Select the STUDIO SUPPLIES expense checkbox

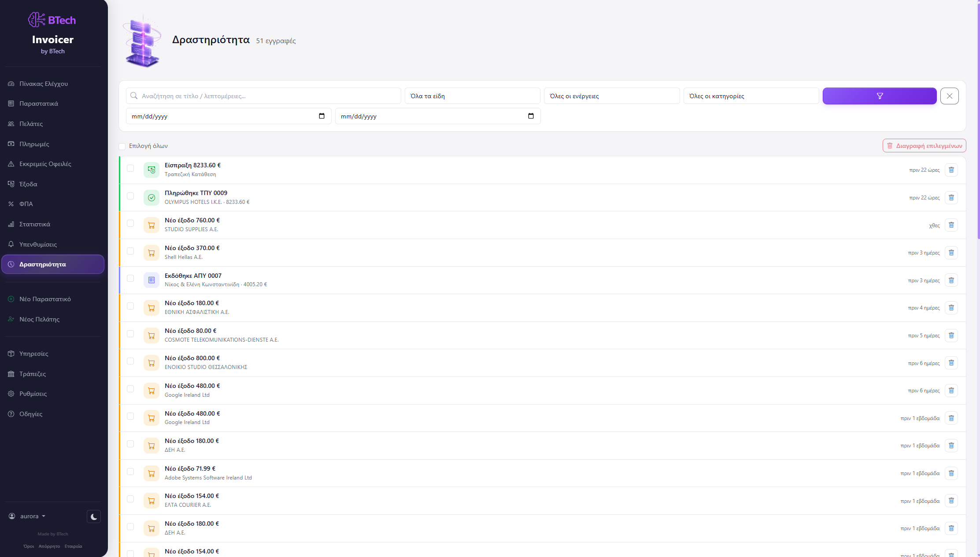click(x=130, y=223)
